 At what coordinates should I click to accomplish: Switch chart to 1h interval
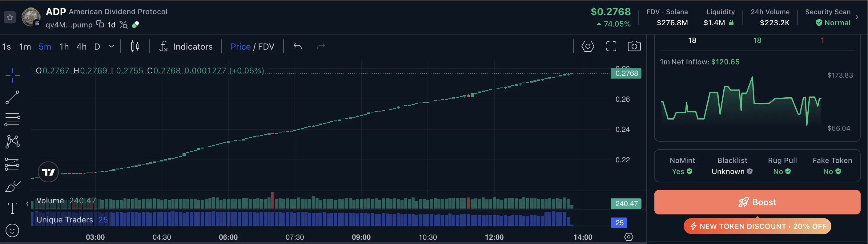[64, 47]
